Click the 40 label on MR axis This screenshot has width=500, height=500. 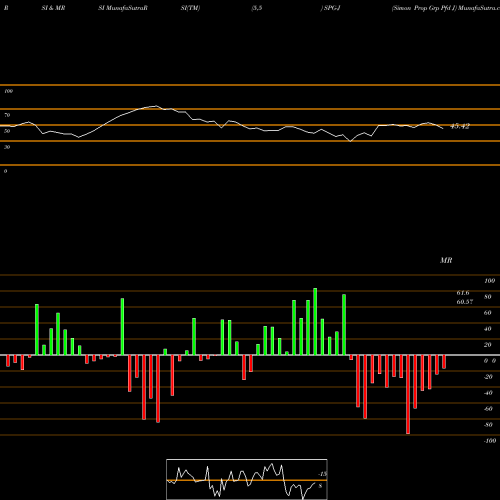[x=488, y=329]
